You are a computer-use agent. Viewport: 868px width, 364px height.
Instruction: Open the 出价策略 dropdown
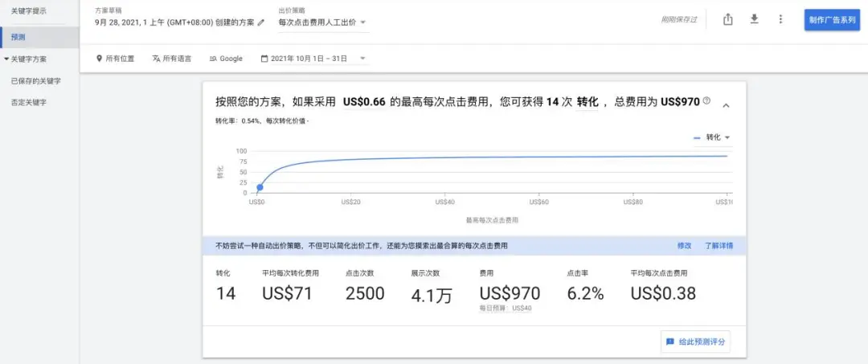pos(324,22)
